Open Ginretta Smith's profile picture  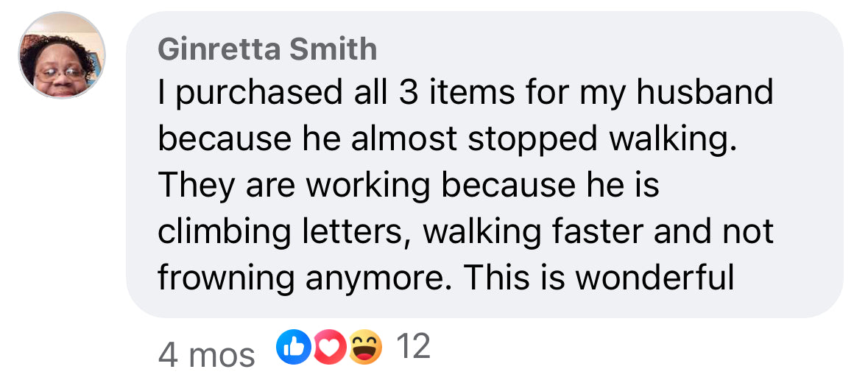pyautogui.click(x=62, y=56)
